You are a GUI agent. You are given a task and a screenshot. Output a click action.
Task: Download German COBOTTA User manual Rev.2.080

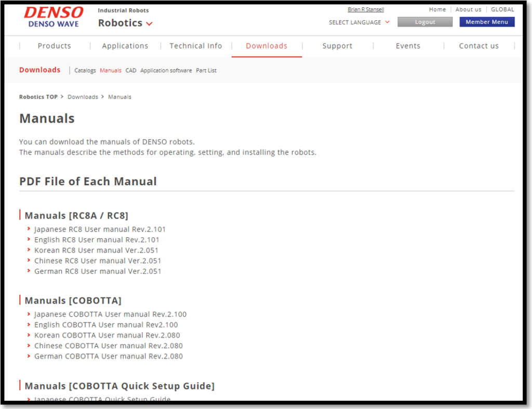click(x=109, y=357)
